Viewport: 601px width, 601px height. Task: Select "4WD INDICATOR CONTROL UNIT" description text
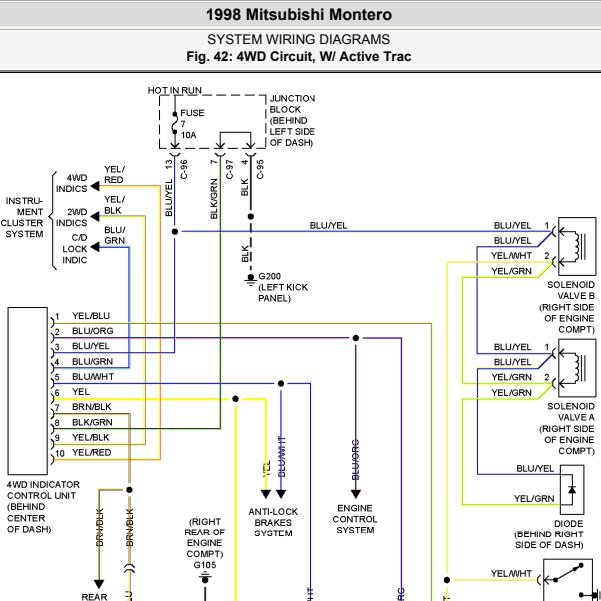[43, 507]
